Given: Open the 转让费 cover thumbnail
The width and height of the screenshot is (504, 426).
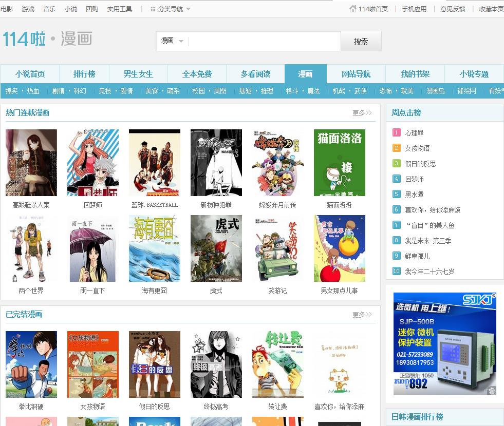Looking at the screenshot, I should pyautogui.click(x=278, y=364).
